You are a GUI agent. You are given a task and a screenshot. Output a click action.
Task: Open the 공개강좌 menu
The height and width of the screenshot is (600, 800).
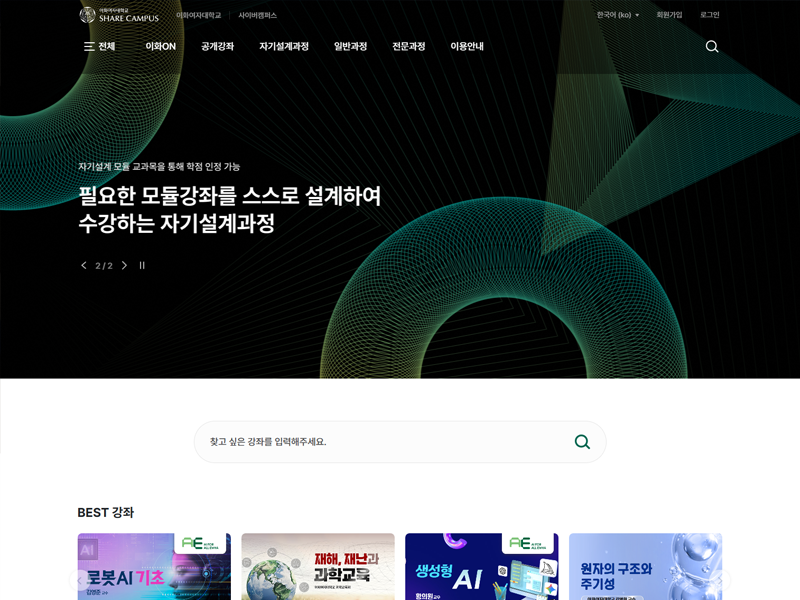[217, 46]
